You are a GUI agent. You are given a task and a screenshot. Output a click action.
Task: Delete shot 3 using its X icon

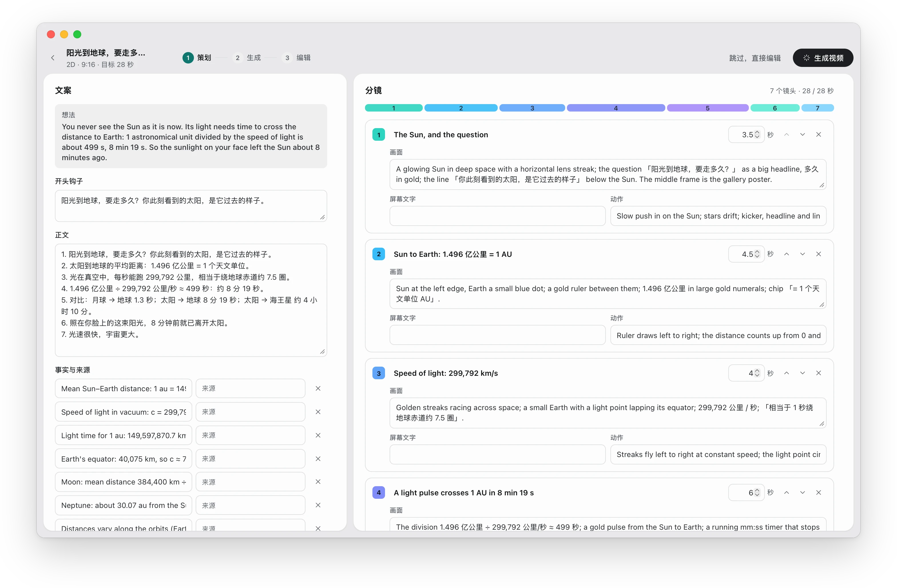point(819,373)
